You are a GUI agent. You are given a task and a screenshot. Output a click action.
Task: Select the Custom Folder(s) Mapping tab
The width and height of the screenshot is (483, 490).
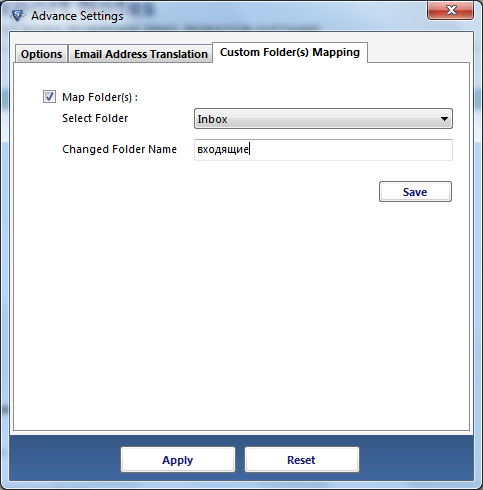tap(290, 52)
